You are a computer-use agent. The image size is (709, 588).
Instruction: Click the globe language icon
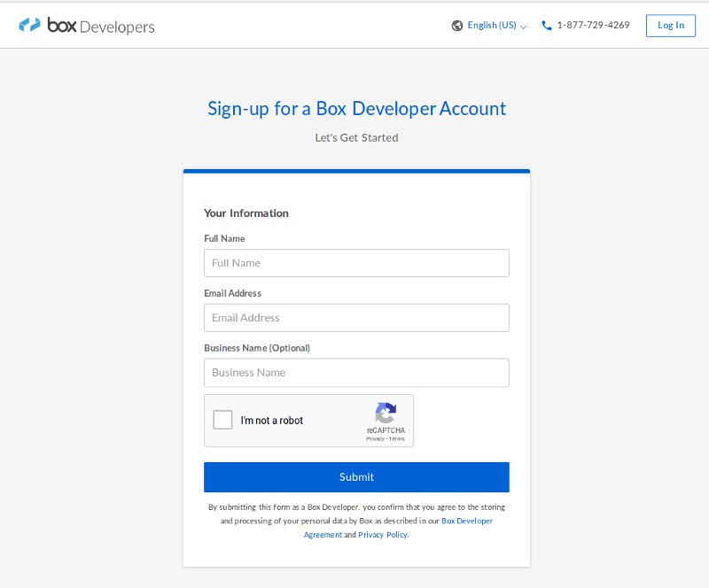pyautogui.click(x=457, y=26)
